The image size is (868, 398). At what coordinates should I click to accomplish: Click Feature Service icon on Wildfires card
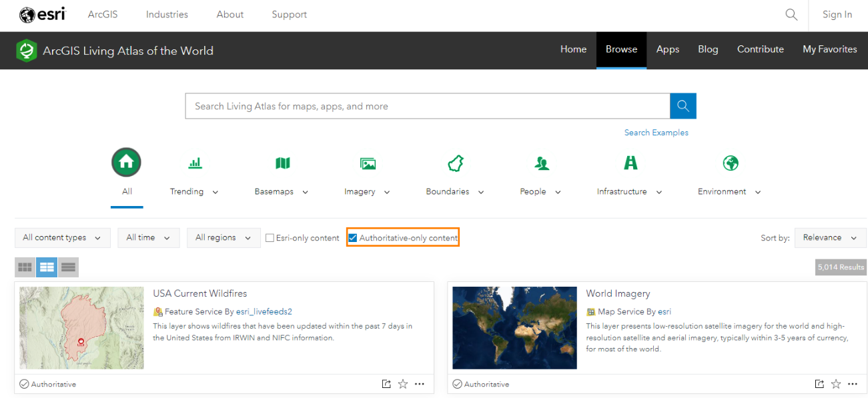pyautogui.click(x=158, y=311)
